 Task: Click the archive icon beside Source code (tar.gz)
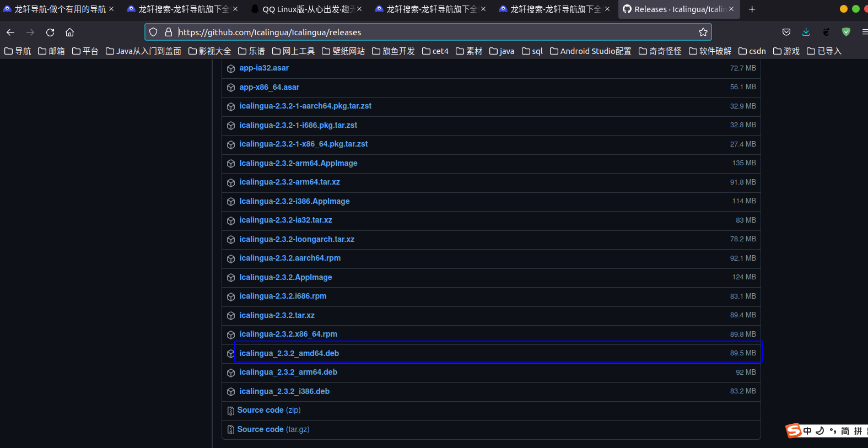click(x=231, y=430)
